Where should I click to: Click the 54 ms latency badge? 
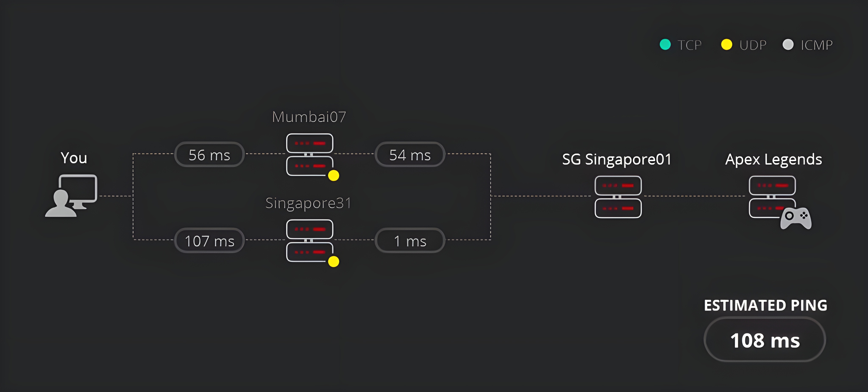click(410, 154)
